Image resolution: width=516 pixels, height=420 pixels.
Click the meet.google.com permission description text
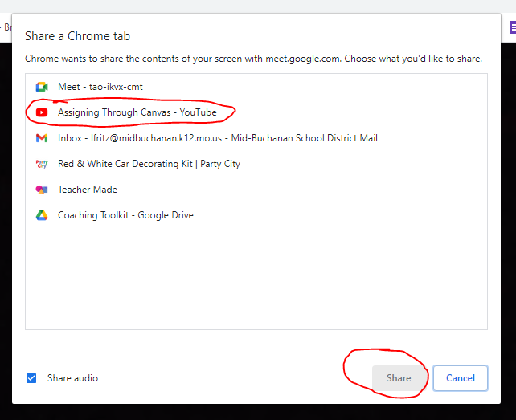tap(253, 59)
